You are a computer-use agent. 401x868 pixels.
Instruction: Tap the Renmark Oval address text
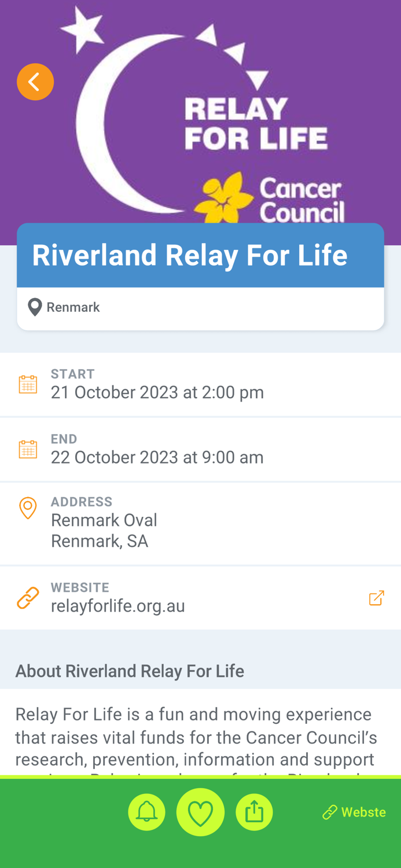pyautogui.click(x=104, y=520)
